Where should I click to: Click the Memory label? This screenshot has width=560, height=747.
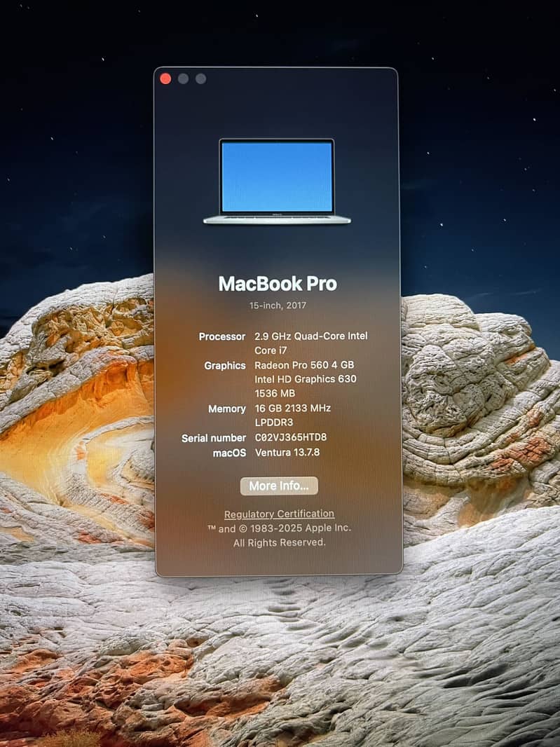point(227,409)
